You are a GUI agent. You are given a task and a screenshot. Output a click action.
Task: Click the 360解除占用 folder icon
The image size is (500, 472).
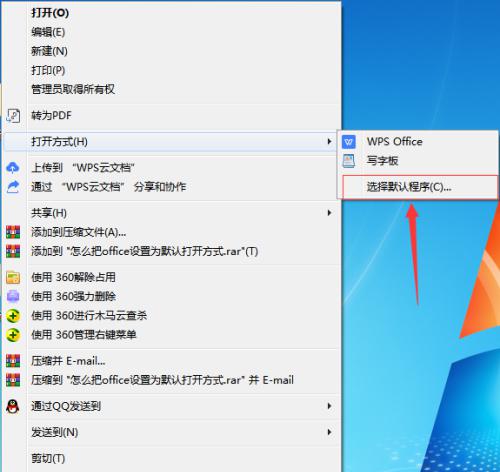[13, 277]
